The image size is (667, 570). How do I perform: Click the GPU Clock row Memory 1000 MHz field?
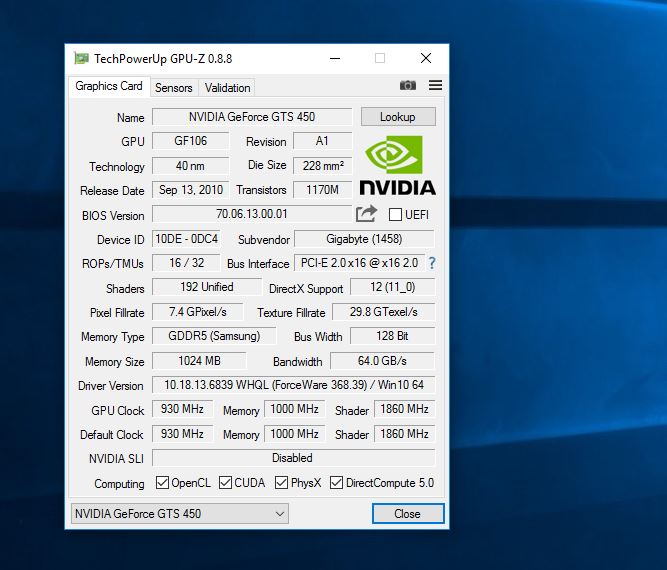click(294, 409)
